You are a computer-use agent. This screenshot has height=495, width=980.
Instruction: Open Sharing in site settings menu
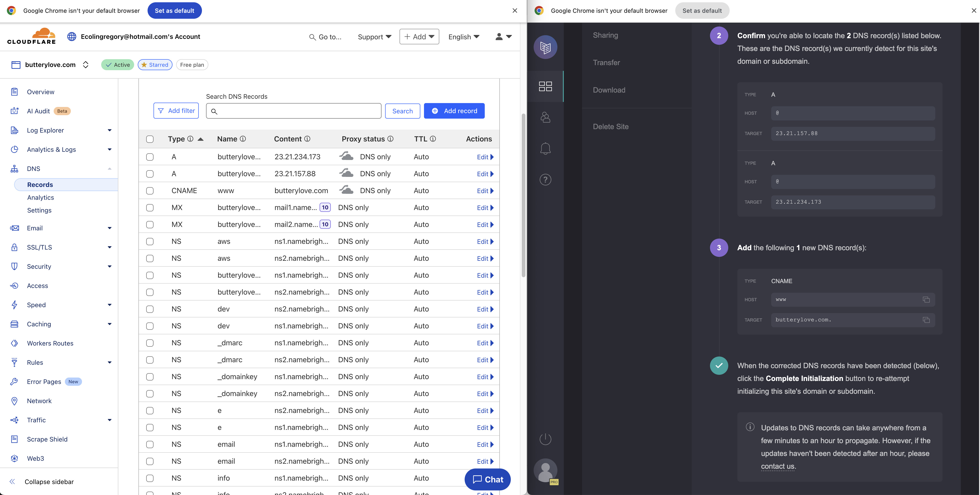605,35
